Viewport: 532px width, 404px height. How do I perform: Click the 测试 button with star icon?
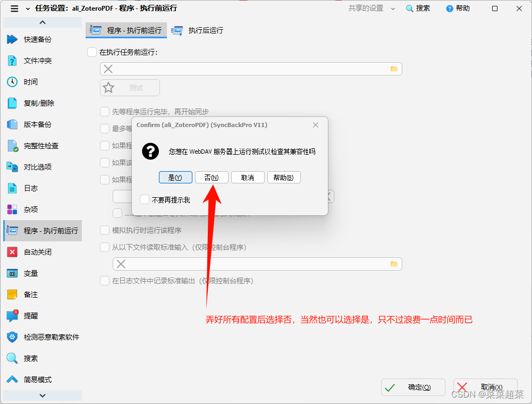click(130, 88)
